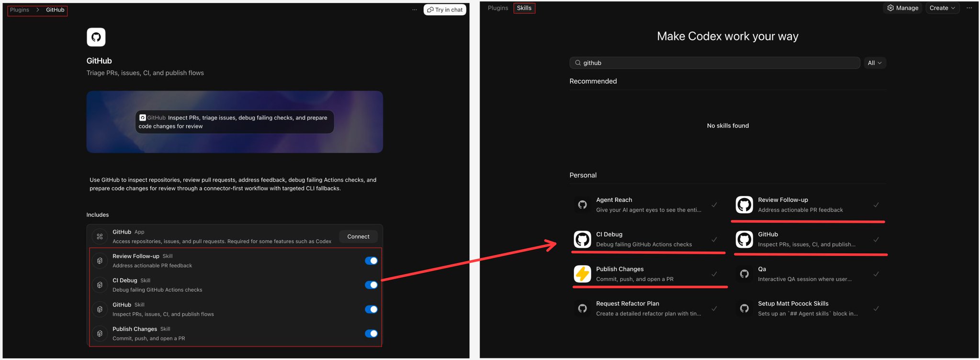Toggle the GitHub skill switch
Viewport: 980px width, 360px height.
point(371,309)
